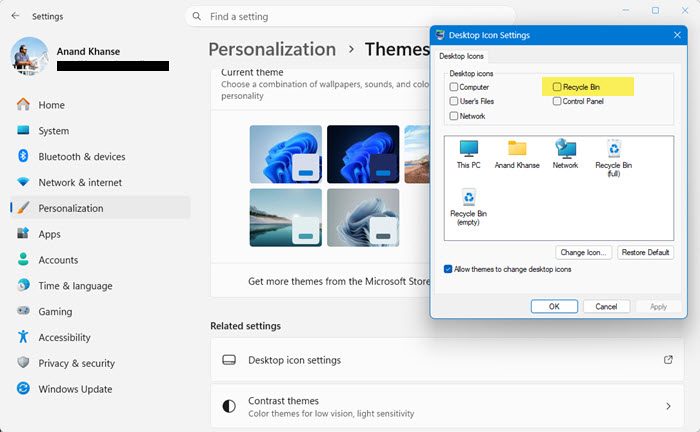Open Home in Settings sidebar
This screenshot has height=432, width=700.
(x=100, y=105)
